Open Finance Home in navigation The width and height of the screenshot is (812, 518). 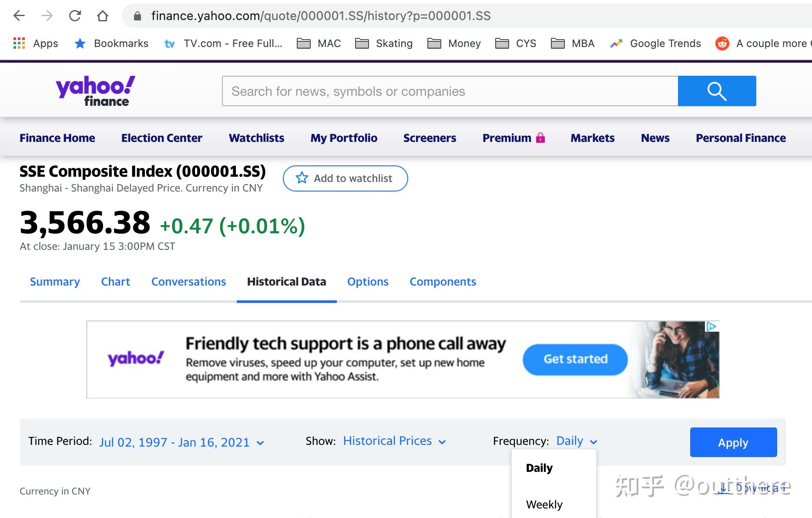click(x=57, y=138)
